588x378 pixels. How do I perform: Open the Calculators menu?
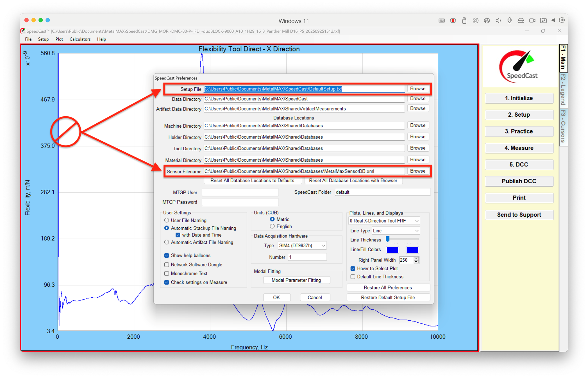tap(80, 39)
